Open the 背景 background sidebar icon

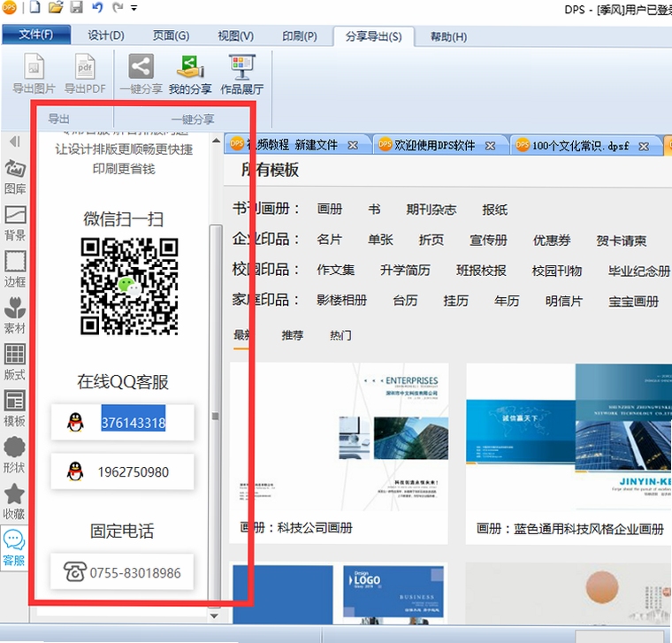coord(15,223)
